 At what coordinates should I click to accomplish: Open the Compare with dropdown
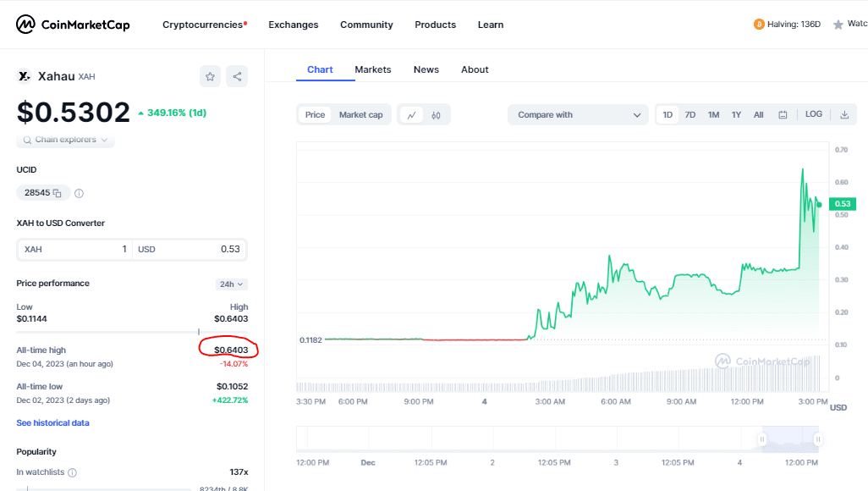point(579,115)
